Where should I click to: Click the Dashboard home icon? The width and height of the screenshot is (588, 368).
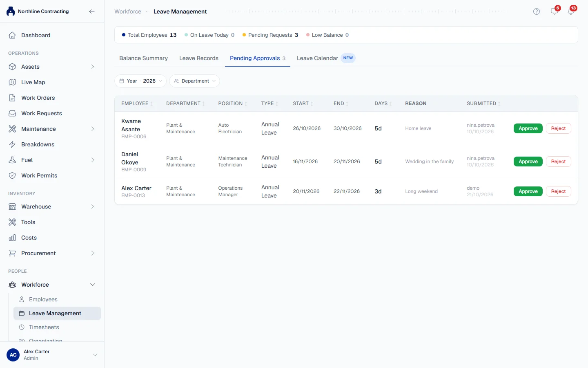click(12, 35)
